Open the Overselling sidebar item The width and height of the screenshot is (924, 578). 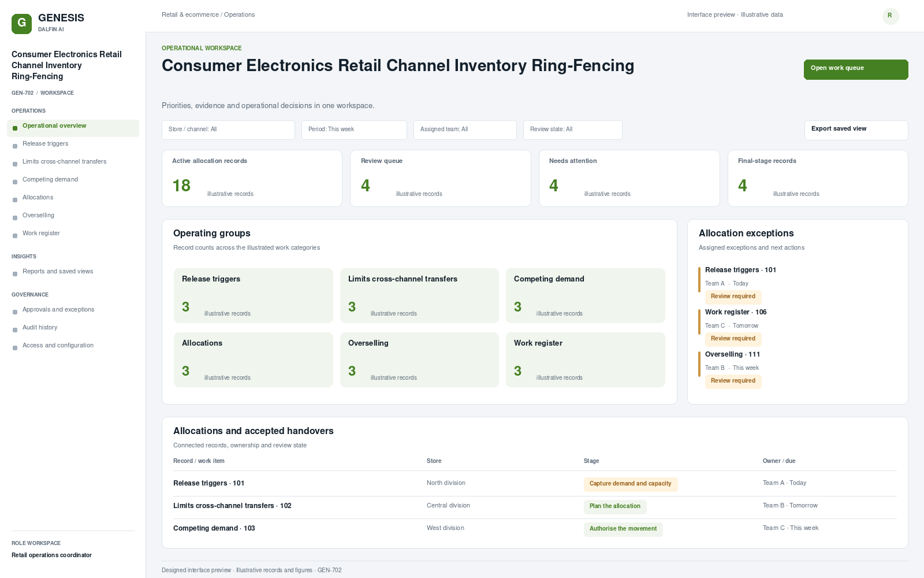[x=73, y=216]
